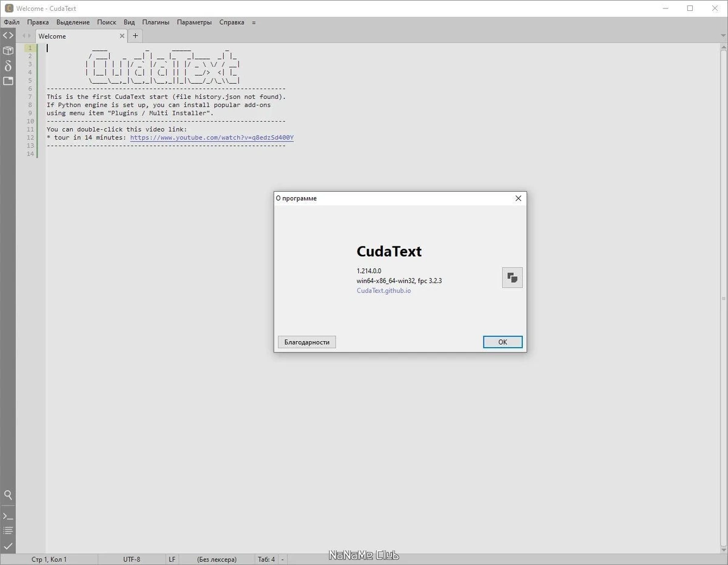The height and width of the screenshot is (565, 728).
Task: Add a new tab with plus
Action: tap(135, 36)
